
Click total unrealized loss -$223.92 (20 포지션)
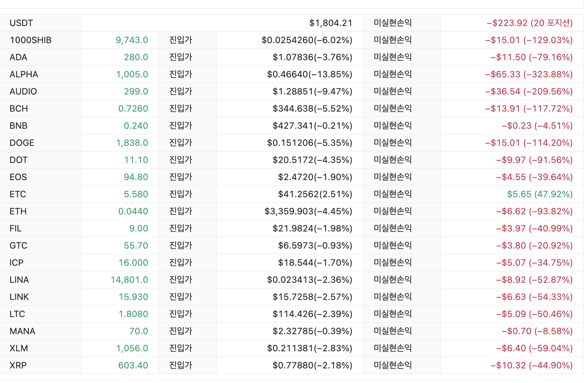pos(530,23)
